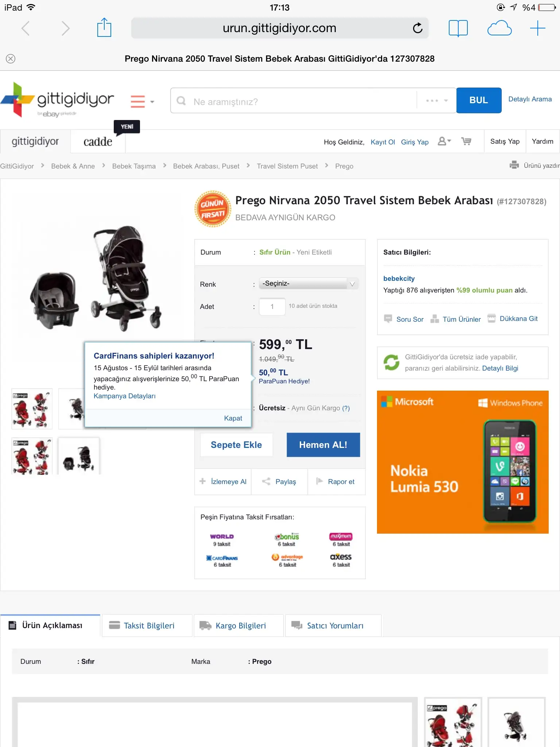Close the CardFinans popup via Kapat
The image size is (560, 747).
point(233,418)
